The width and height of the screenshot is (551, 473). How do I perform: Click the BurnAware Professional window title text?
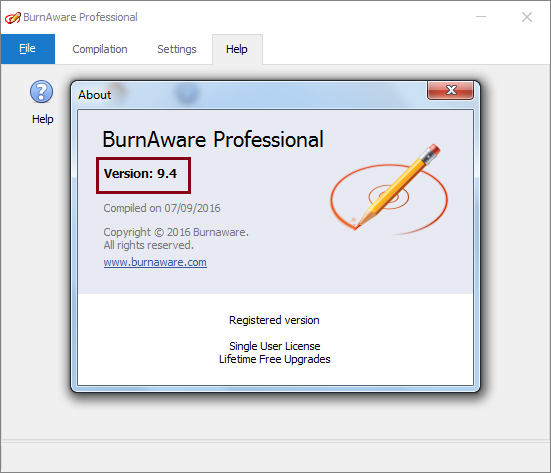click(x=80, y=17)
